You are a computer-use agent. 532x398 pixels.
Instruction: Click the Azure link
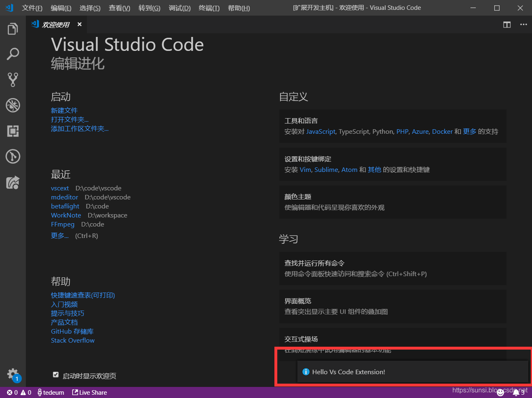coord(420,131)
